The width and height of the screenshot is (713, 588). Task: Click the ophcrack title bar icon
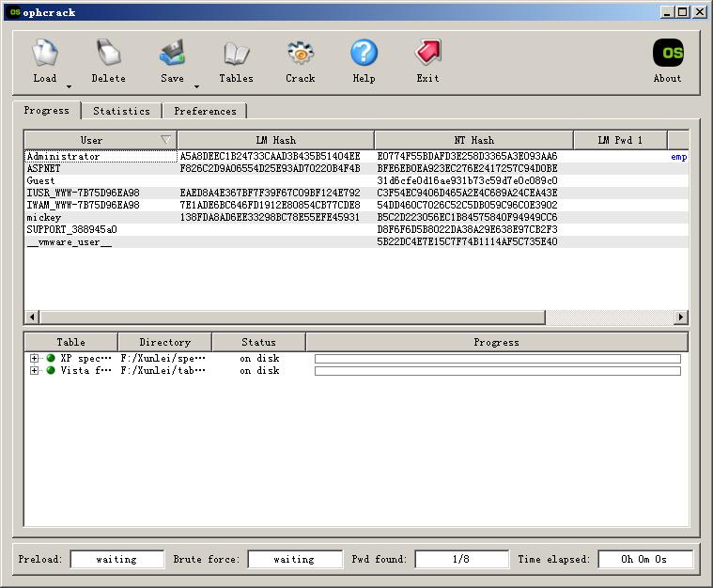point(15,12)
